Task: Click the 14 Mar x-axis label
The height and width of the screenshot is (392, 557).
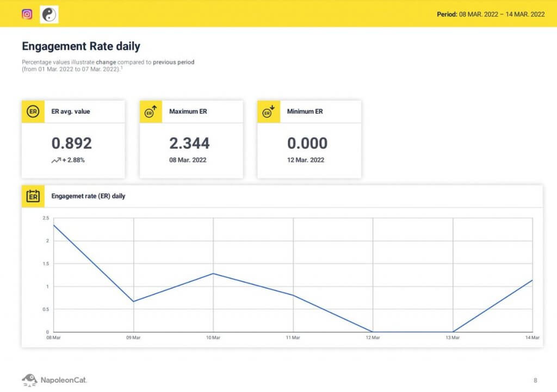Action: (533, 338)
